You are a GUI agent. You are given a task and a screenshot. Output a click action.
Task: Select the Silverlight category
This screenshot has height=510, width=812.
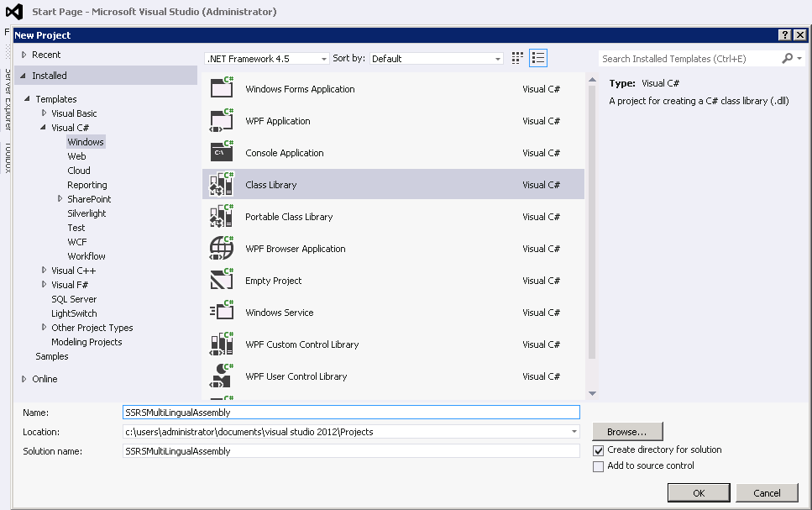tap(86, 213)
